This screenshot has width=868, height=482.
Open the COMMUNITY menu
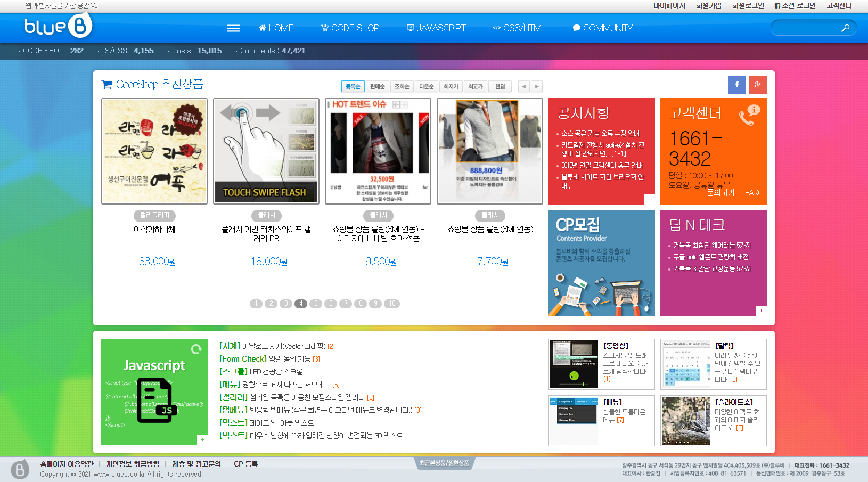coord(603,28)
